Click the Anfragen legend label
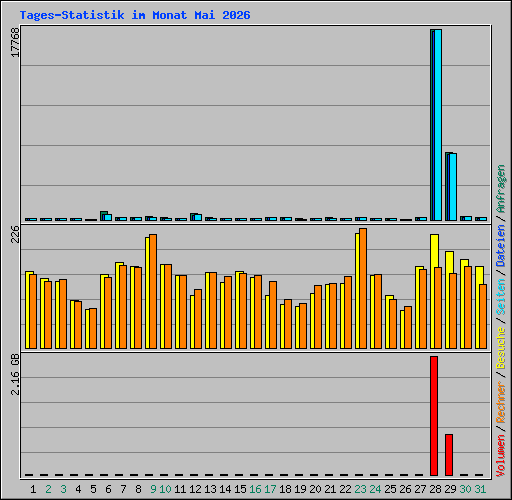The height and width of the screenshot is (500, 512). click(x=501, y=189)
